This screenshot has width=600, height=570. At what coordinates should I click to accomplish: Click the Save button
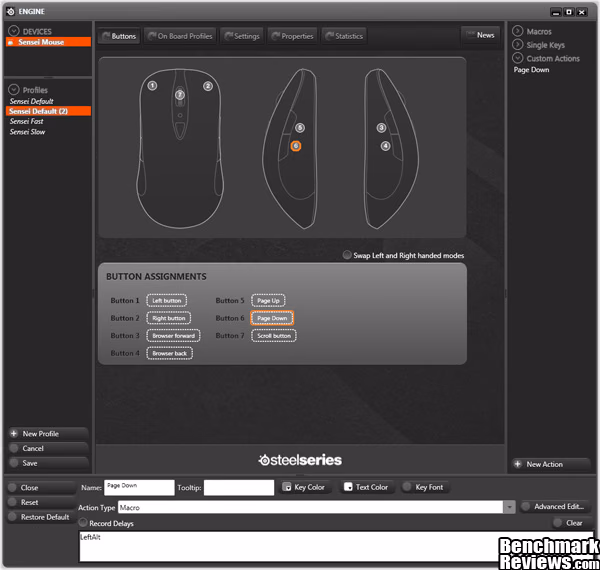tap(48, 463)
